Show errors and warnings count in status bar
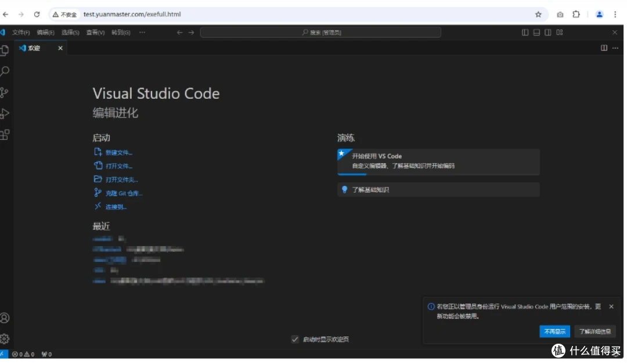Image resolution: width=627 pixels, height=364 pixels. point(23,354)
